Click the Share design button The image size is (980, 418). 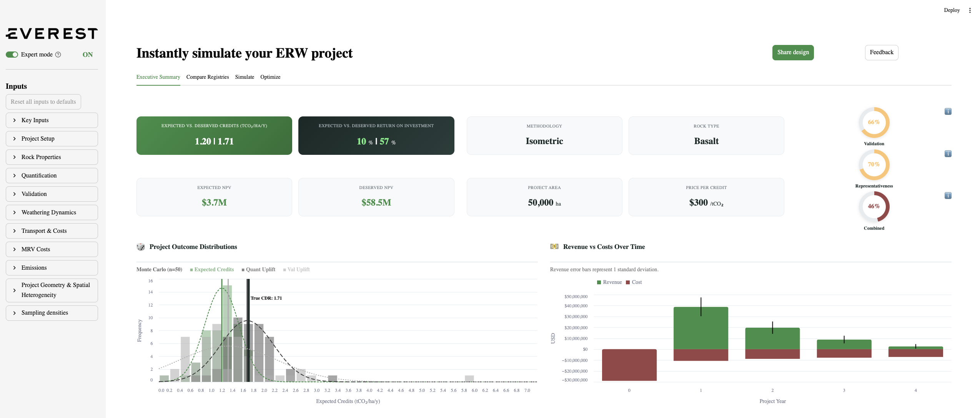[x=793, y=53]
